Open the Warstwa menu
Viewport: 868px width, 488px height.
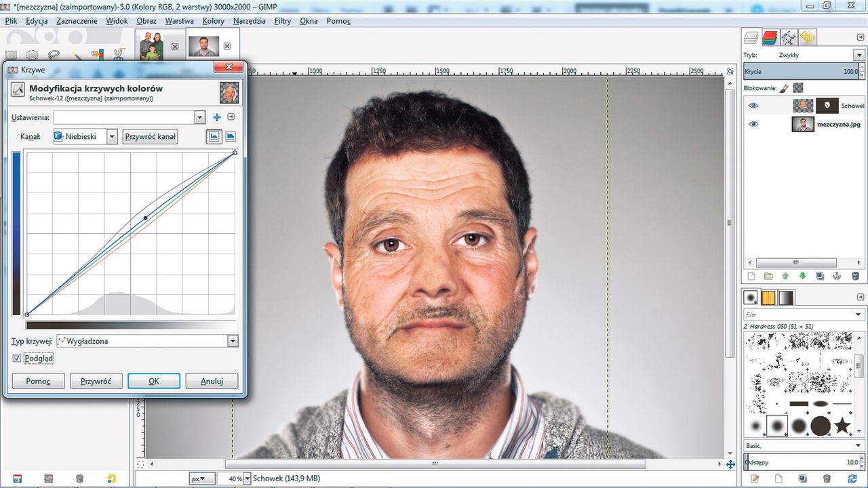click(179, 21)
